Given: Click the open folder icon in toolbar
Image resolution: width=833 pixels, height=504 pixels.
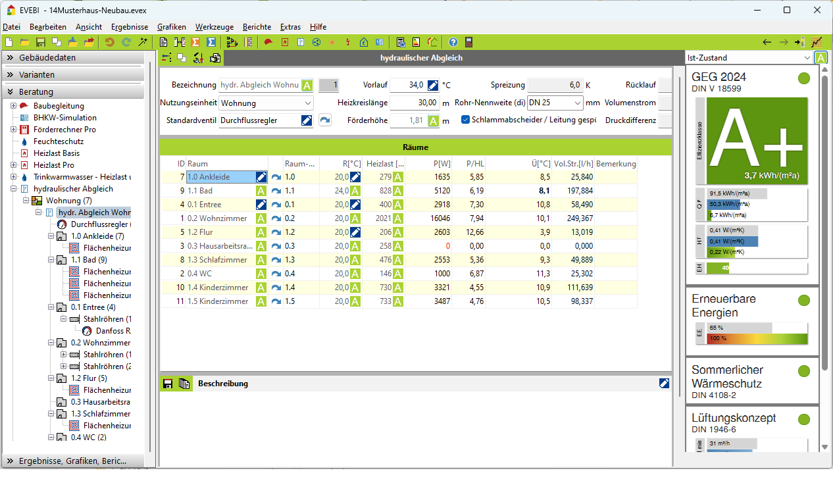Looking at the screenshot, I should click(24, 42).
